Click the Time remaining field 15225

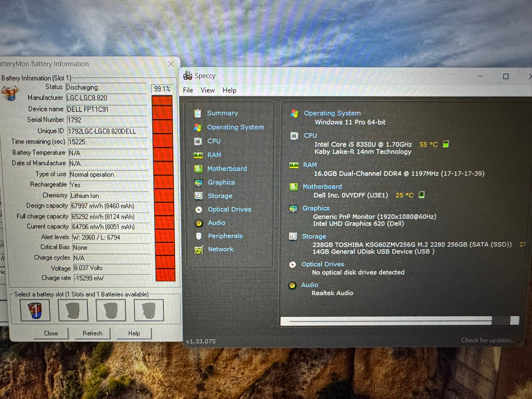pos(108,142)
